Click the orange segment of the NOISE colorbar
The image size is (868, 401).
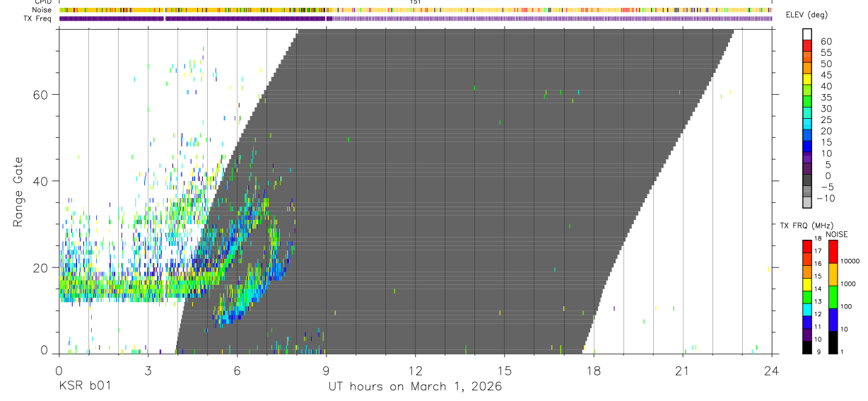tap(833, 274)
